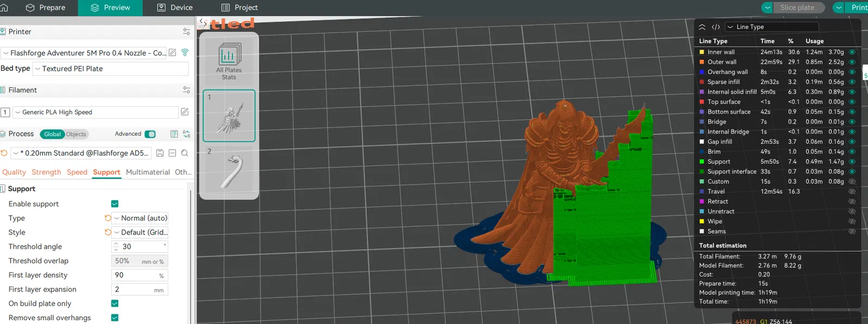868x324 pixels.
Task: Hide Outer wall lines in preview
Action: coord(852,62)
